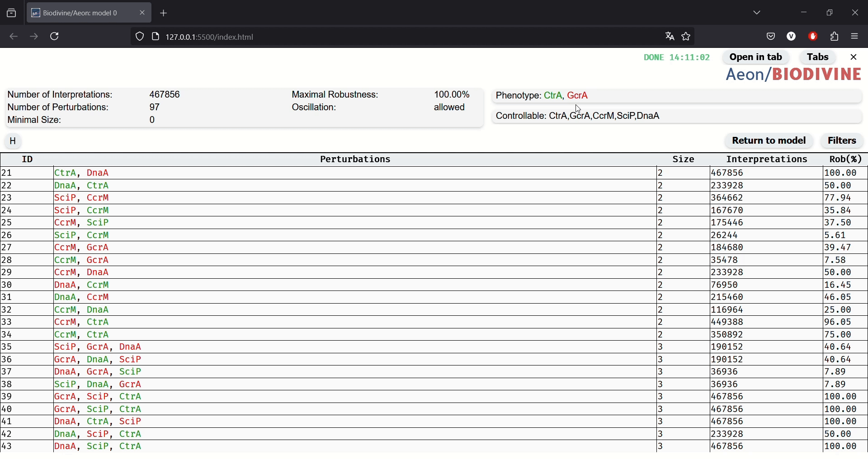Click the Controllable variables list
This screenshot has width=868, height=459.
click(677, 117)
